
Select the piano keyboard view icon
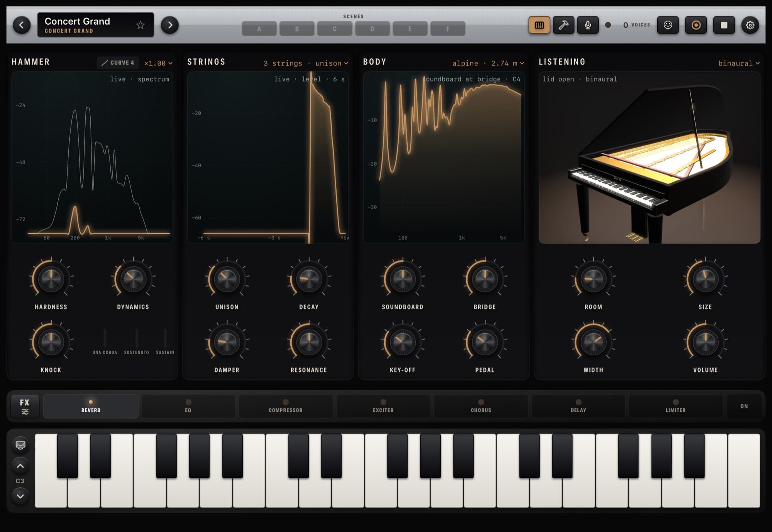pyautogui.click(x=539, y=25)
